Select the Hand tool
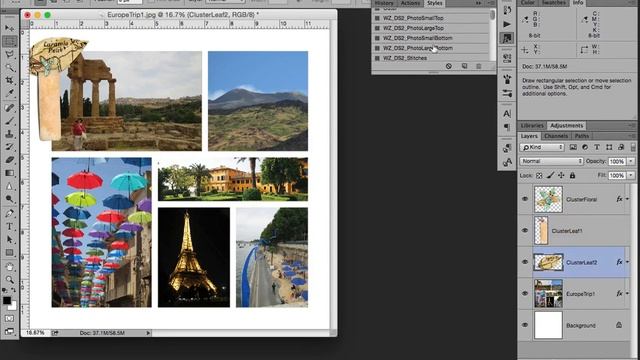The height and width of the screenshot is (360, 640). coord(9,267)
